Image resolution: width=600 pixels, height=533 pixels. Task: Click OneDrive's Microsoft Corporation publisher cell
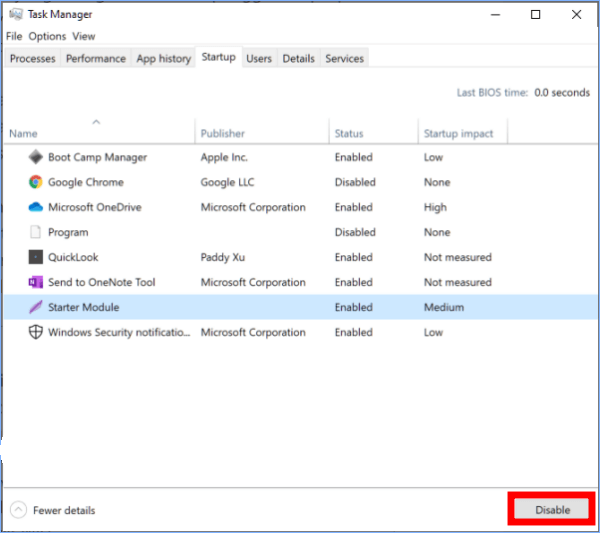coord(253,207)
